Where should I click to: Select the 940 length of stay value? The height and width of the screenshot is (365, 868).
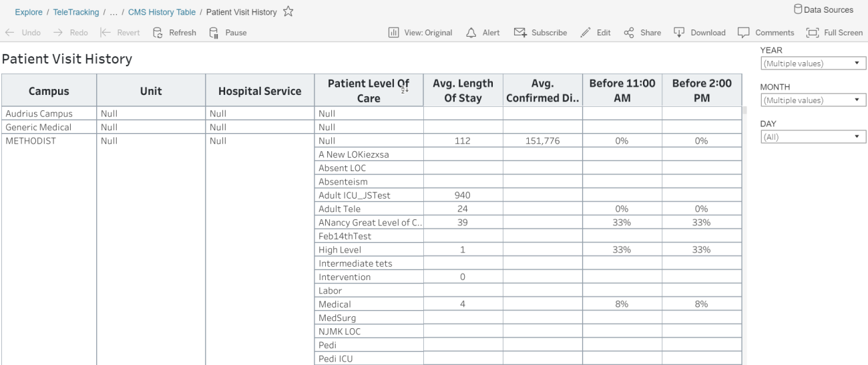(463, 195)
